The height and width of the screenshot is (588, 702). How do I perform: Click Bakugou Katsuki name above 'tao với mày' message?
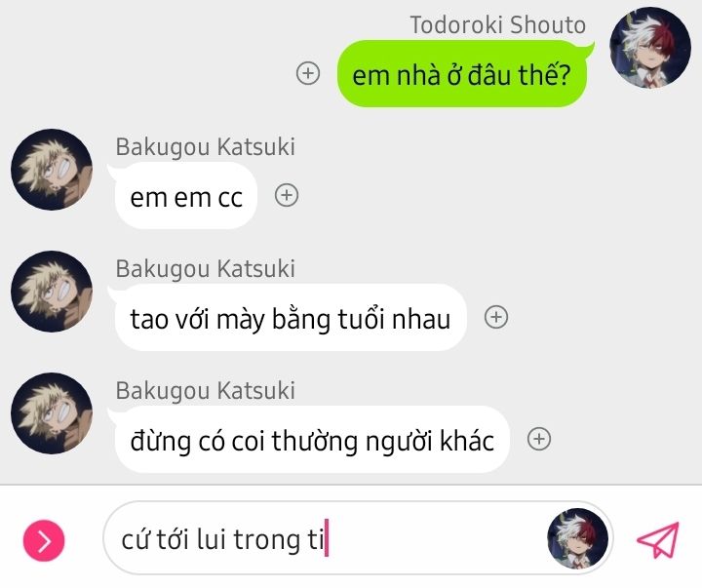tap(206, 269)
